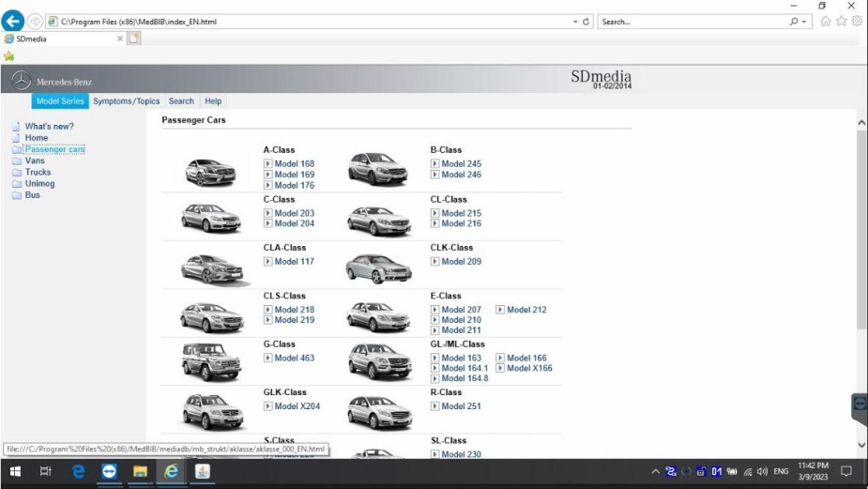Click arrow icon beside Model 219

click(x=268, y=319)
